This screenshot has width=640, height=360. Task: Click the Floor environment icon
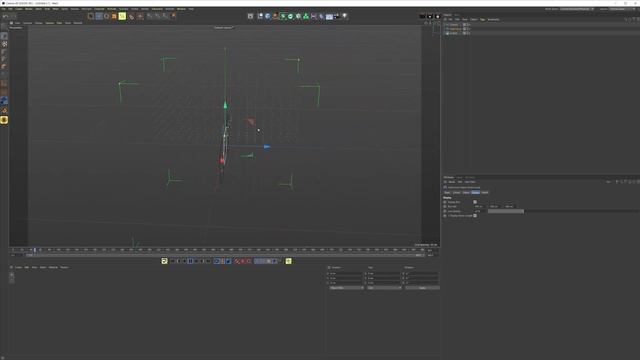pos(329,16)
